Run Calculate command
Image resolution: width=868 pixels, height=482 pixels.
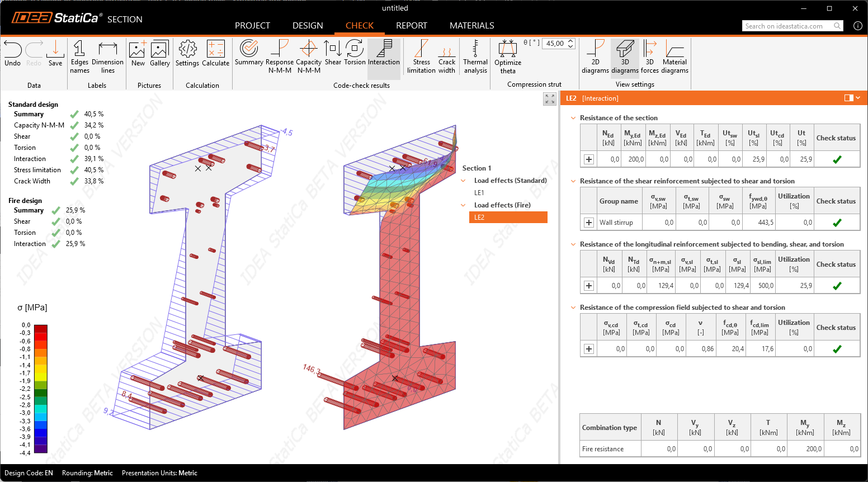(x=216, y=54)
